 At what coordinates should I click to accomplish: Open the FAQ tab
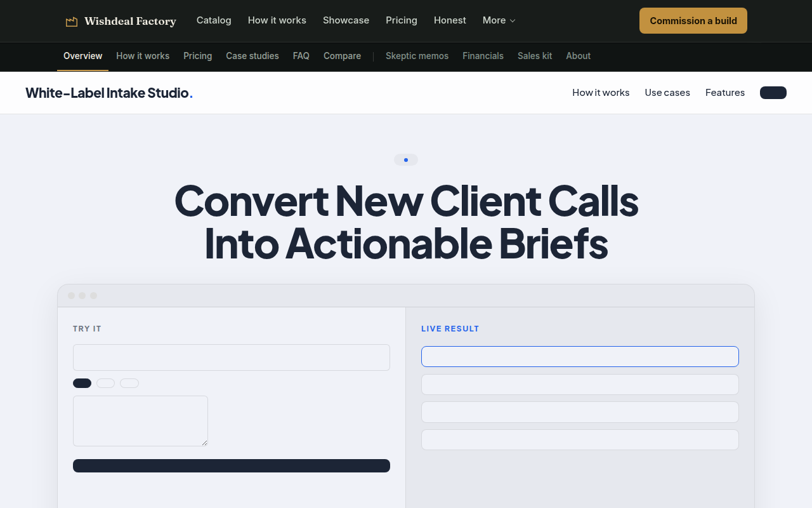pyautogui.click(x=301, y=56)
